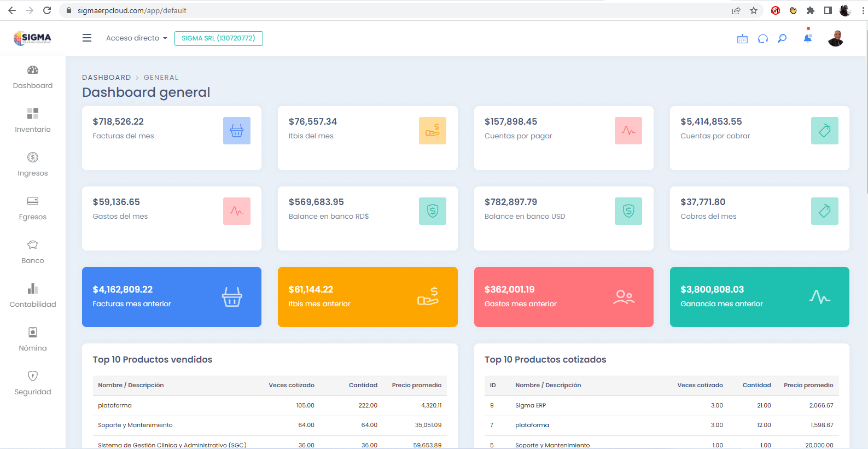The width and height of the screenshot is (868, 449).
Task: Open the user profile avatar
Action: [x=836, y=38]
